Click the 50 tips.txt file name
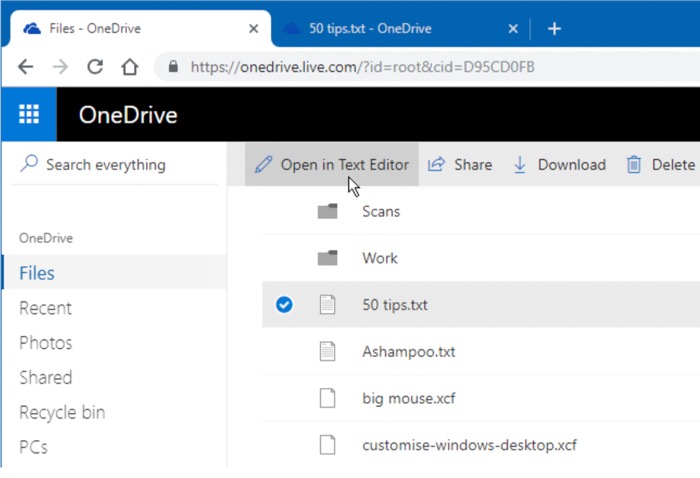 (395, 305)
